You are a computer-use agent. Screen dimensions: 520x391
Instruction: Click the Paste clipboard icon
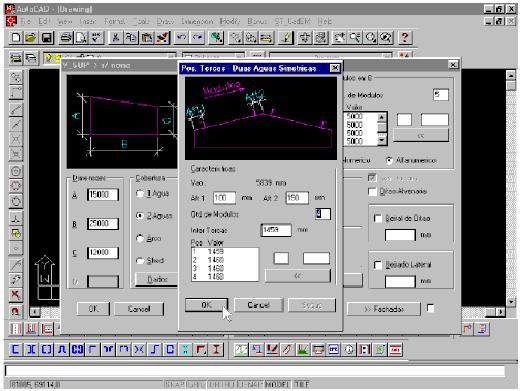tap(147, 37)
